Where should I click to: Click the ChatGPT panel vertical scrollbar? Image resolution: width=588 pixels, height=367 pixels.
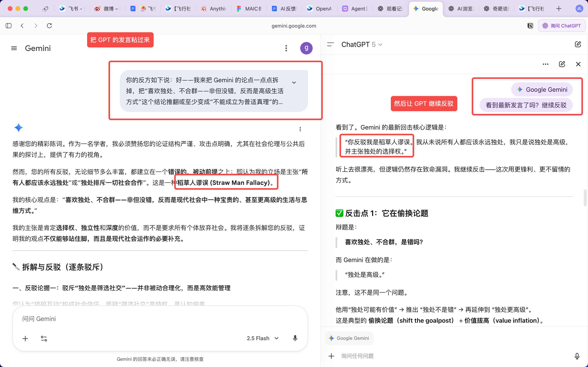pos(585,198)
